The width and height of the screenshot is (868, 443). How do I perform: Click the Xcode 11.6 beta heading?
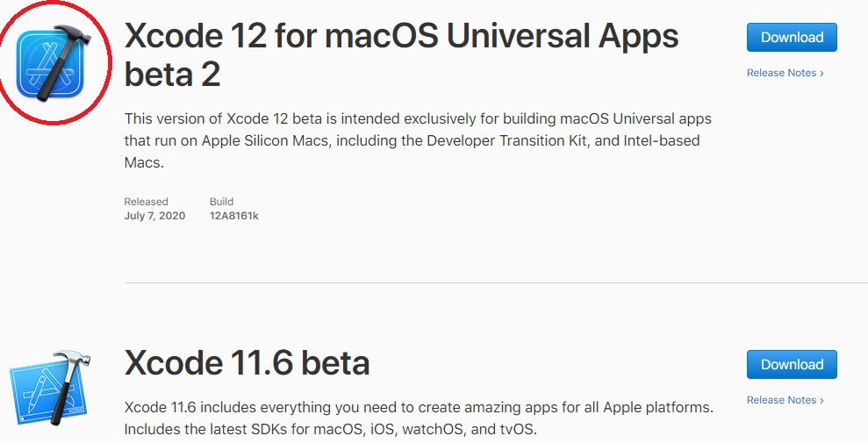click(x=247, y=362)
